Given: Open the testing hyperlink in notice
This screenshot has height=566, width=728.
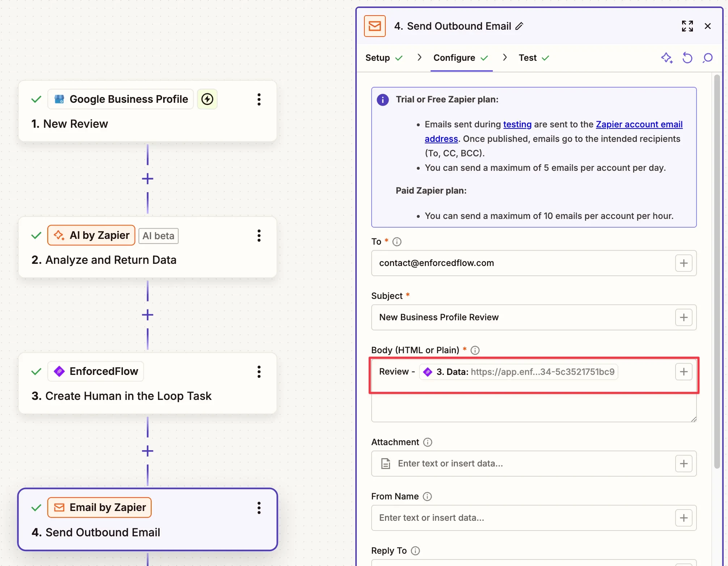Looking at the screenshot, I should (x=517, y=124).
